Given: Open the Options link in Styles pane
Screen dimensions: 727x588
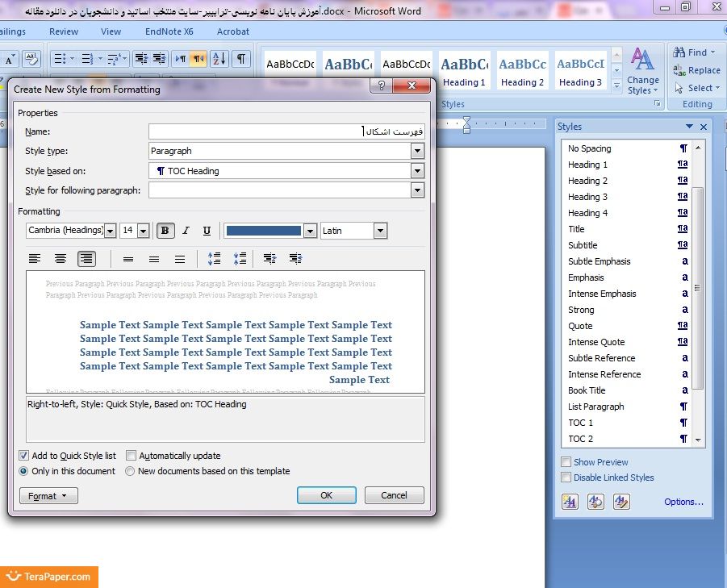Looking at the screenshot, I should click(683, 502).
